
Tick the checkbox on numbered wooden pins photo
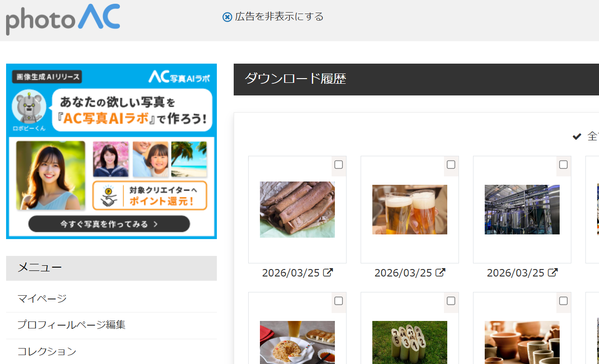coord(451,301)
